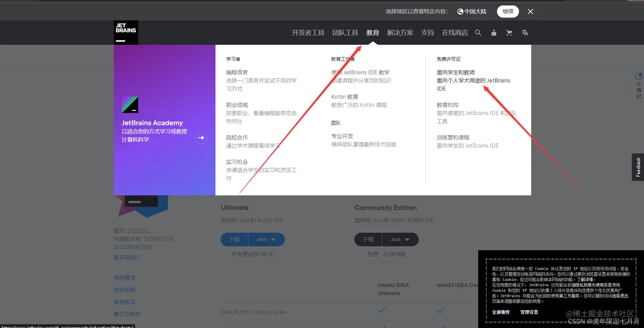This screenshot has width=644, height=328.
Task: Click the Community Edition heading text
Action: 385,208
